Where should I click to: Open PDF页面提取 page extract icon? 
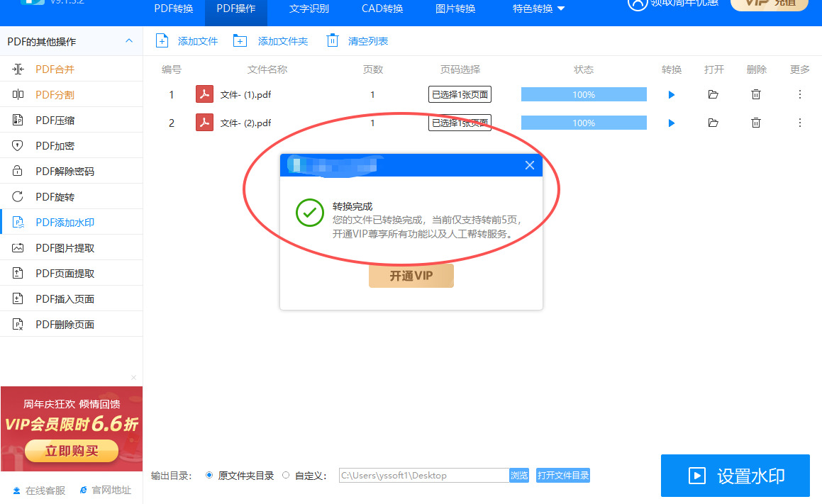coord(18,273)
